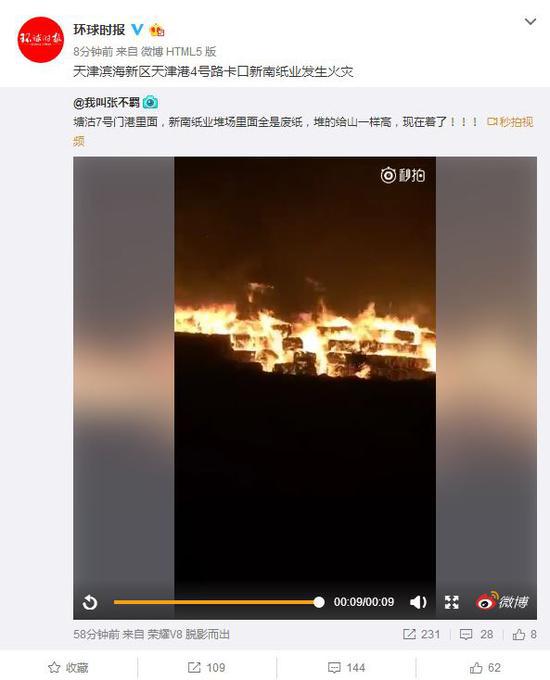Viewport: 550px width, 680px height.
Task: Click the 微博 logo on video player
Action: 502,601
